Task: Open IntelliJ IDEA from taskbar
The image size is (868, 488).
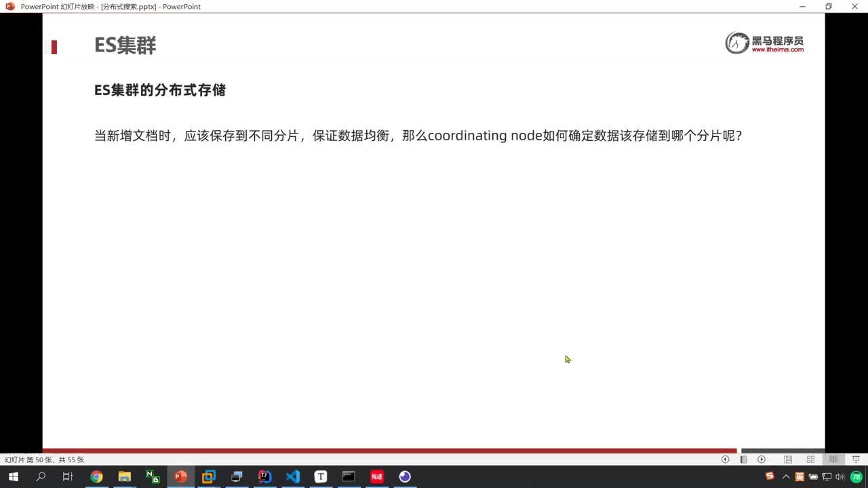Action: pos(264,476)
